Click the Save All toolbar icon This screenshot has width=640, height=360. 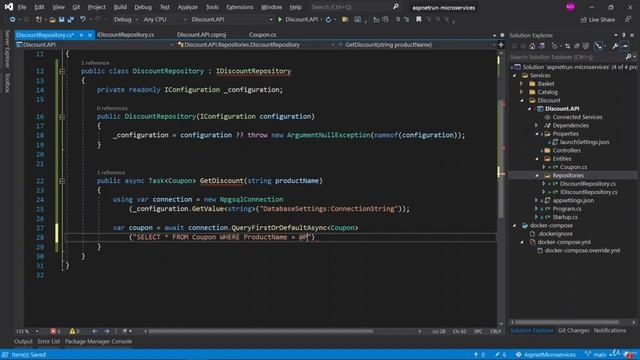[x=71, y=19]
